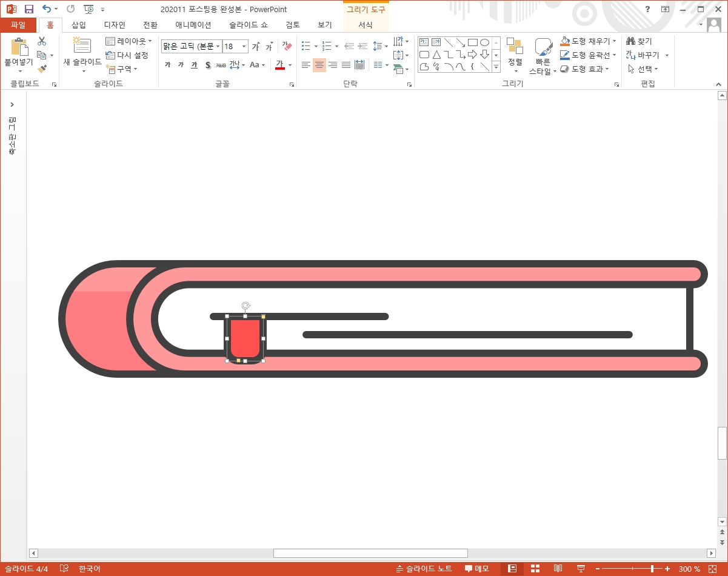
Task: Click the font color button
Action: [x=280, y=65]
